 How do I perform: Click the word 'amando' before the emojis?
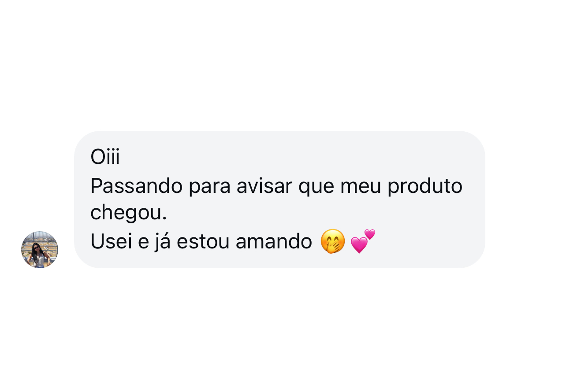274,241
